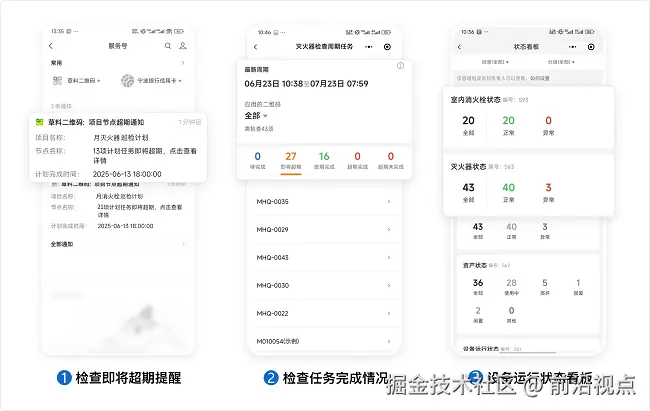Click 0 其他 in 资产状态
This screenshot has height=411, width=650.
click(511, 315)
